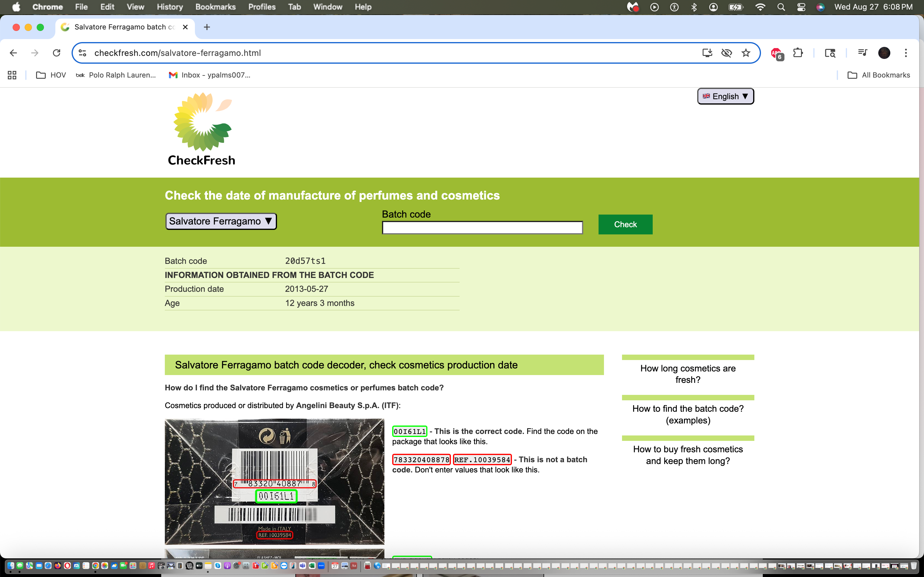924x577 pixels.
Task: Open macOS Control Center toggles icon
Action: pyautogui.click(x=801, y=7)
